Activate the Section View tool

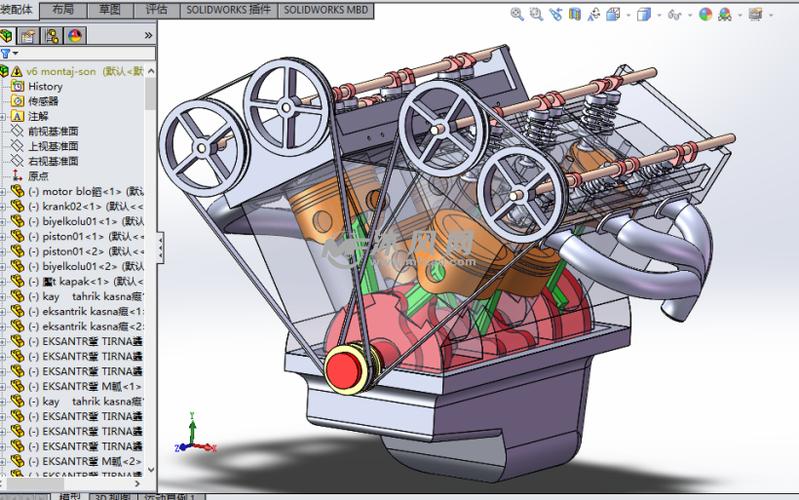click(574, 14)
